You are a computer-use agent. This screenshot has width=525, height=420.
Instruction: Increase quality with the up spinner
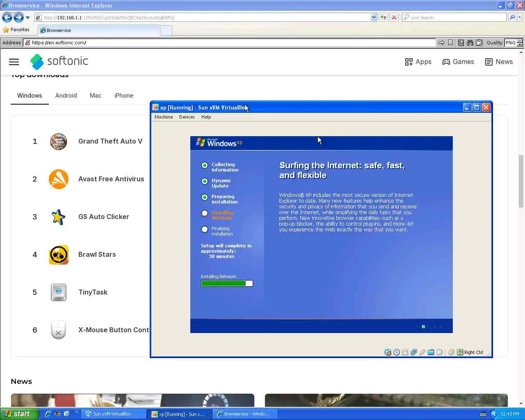[x=520, y=41]
